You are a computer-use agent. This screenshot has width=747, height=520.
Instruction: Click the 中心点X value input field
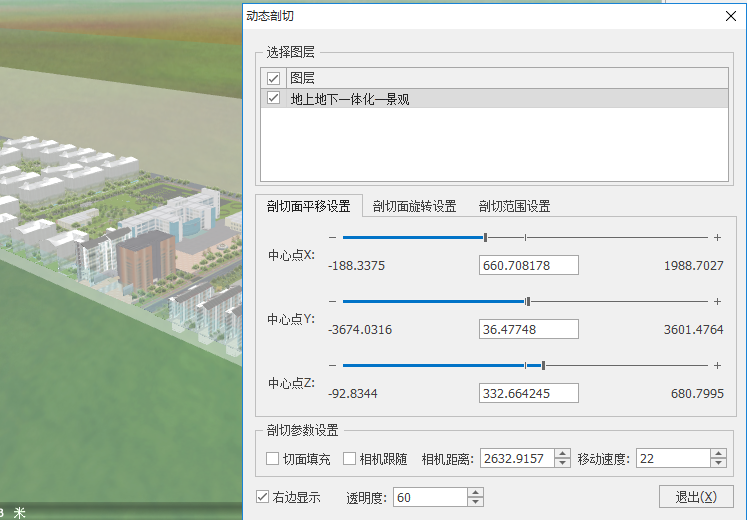pos(529,265)
